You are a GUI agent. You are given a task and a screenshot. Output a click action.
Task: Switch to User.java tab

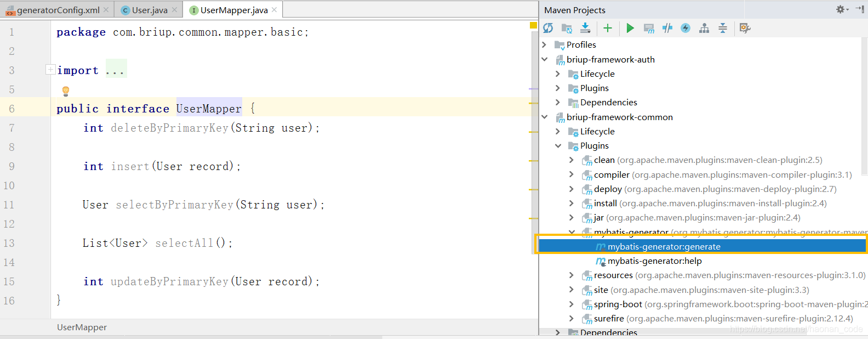point(150,10)
